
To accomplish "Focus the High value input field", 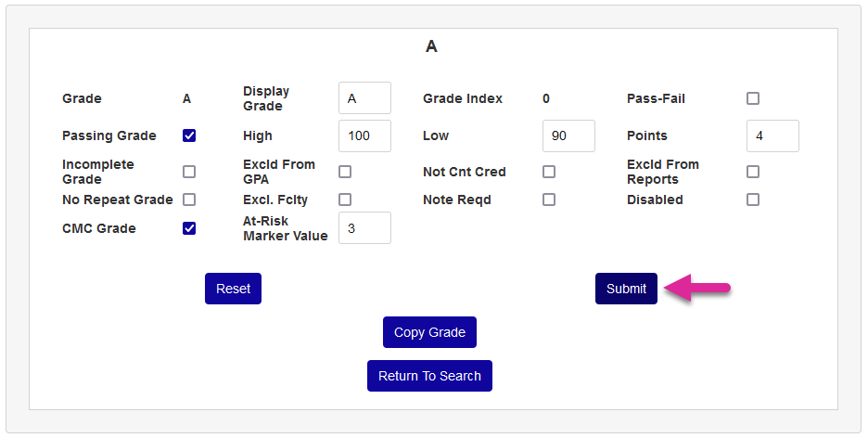I will click(x=364, y=135).
